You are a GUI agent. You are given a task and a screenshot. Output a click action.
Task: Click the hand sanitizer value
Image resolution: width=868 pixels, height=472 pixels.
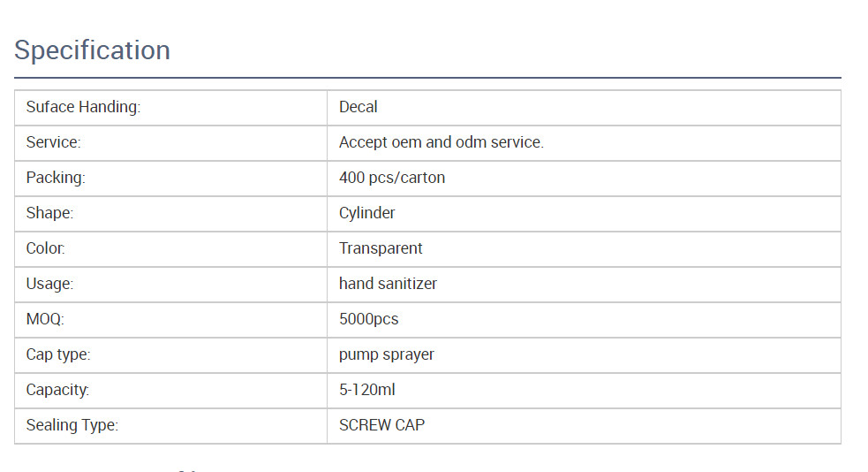click(388, 284)
